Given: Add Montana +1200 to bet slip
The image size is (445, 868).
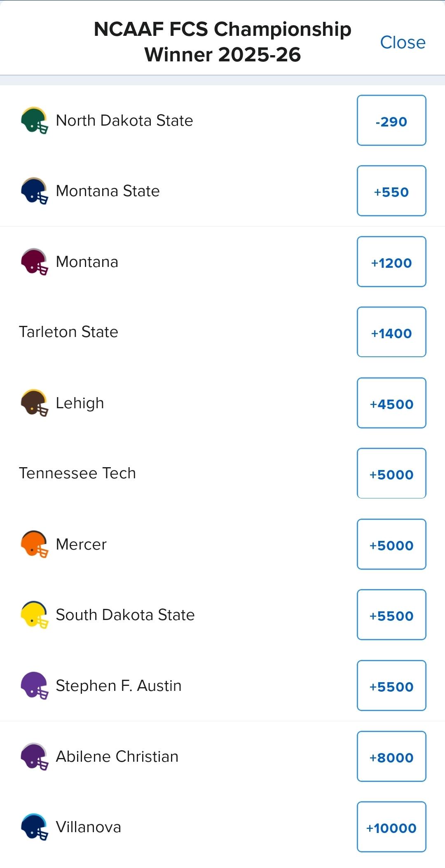Looking at the screenshot, I should (x=391, y=262).
